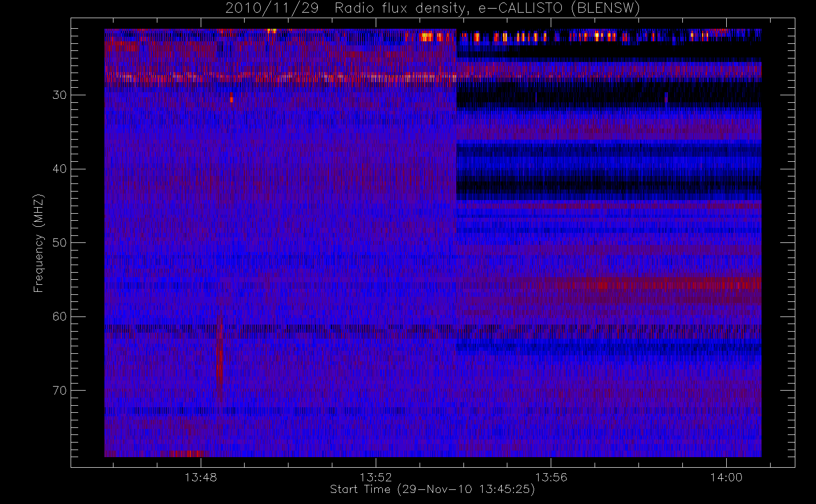816x504 pixels.
Task: Click the '13:56' time tick label
Action: pyautogui.click(x=551, y=477)
